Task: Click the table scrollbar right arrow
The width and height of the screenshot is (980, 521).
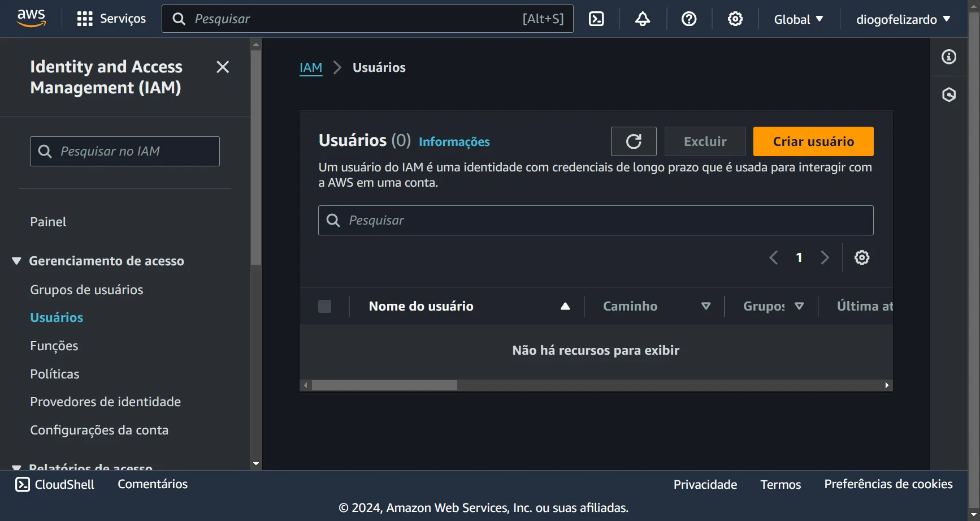Action: click(x=887, y=385)
